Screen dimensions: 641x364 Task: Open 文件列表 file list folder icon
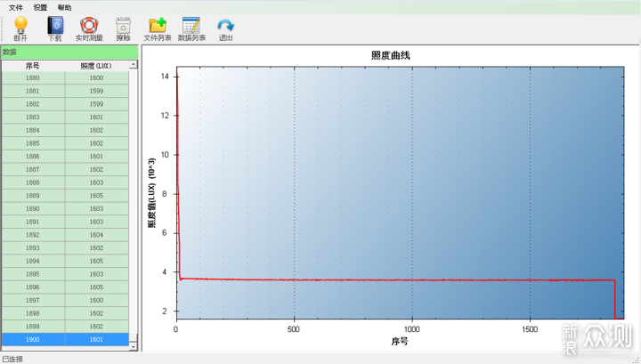158,25
